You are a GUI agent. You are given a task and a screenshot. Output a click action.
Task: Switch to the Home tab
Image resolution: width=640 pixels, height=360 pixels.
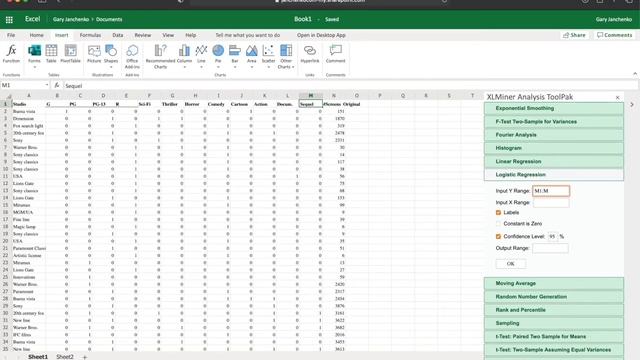coord(36,36)
